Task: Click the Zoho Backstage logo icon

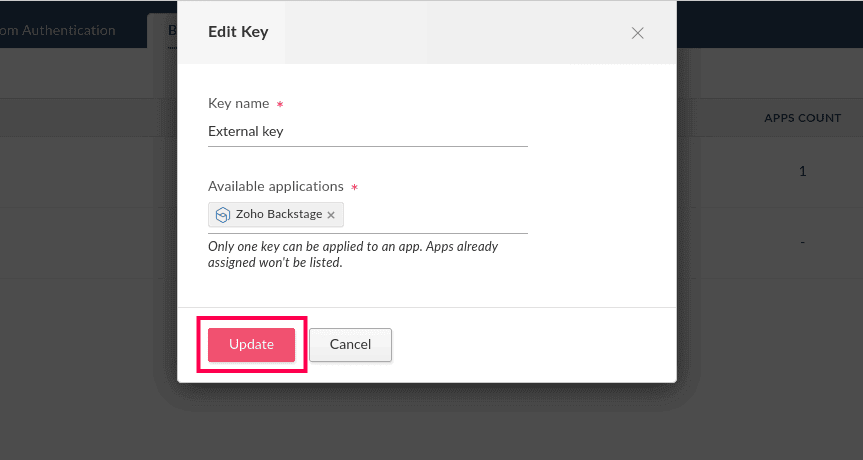Action: point(223,214)
